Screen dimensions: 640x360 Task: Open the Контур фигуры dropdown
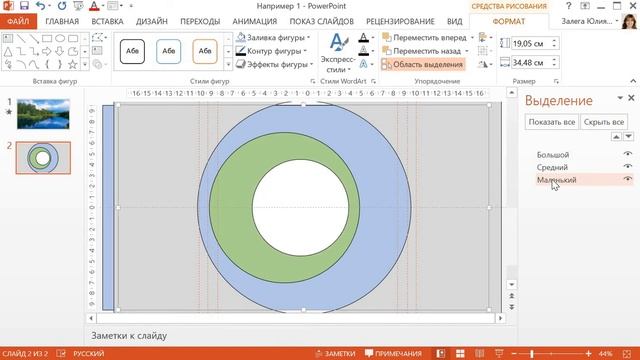tap(272, 51)
